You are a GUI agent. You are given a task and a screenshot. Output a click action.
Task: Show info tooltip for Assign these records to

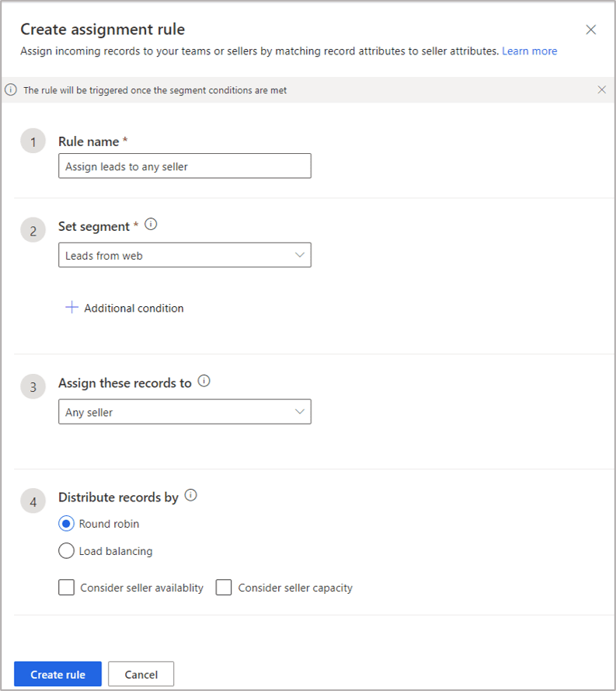click(204, 382)
